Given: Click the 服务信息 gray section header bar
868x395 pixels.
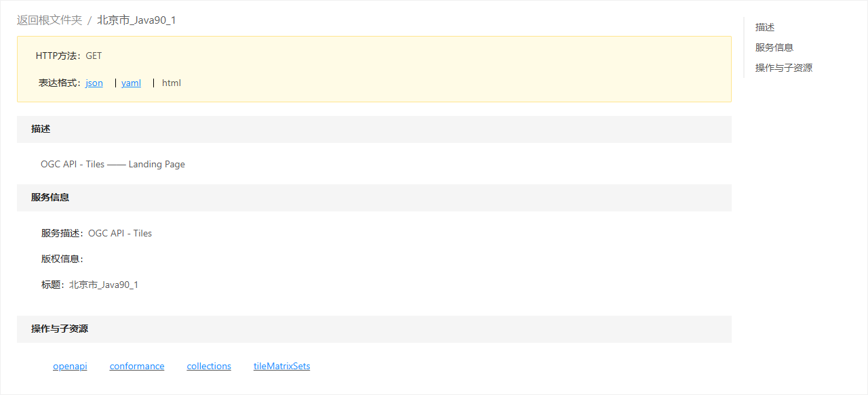Looking at the screenshot, I should 374,198.
